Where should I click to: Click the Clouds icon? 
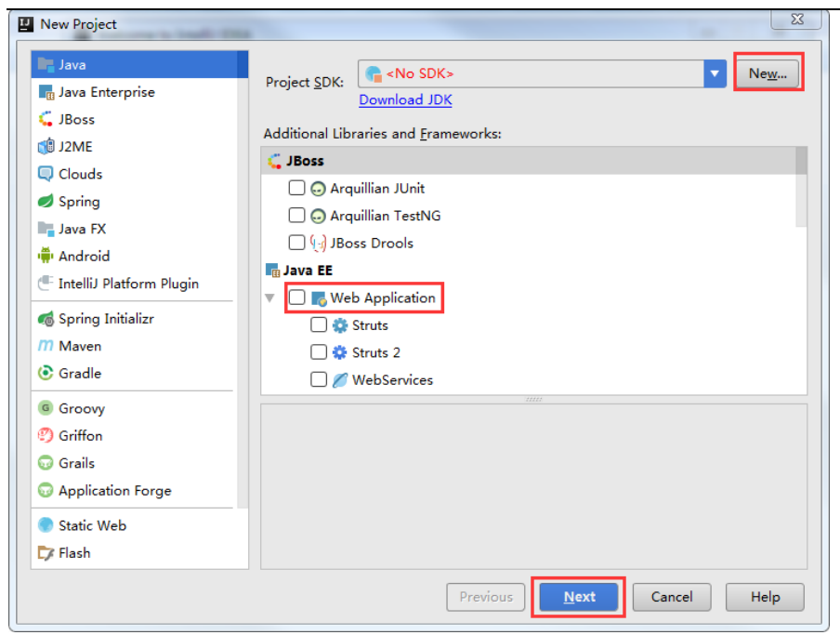pos(46,174)
